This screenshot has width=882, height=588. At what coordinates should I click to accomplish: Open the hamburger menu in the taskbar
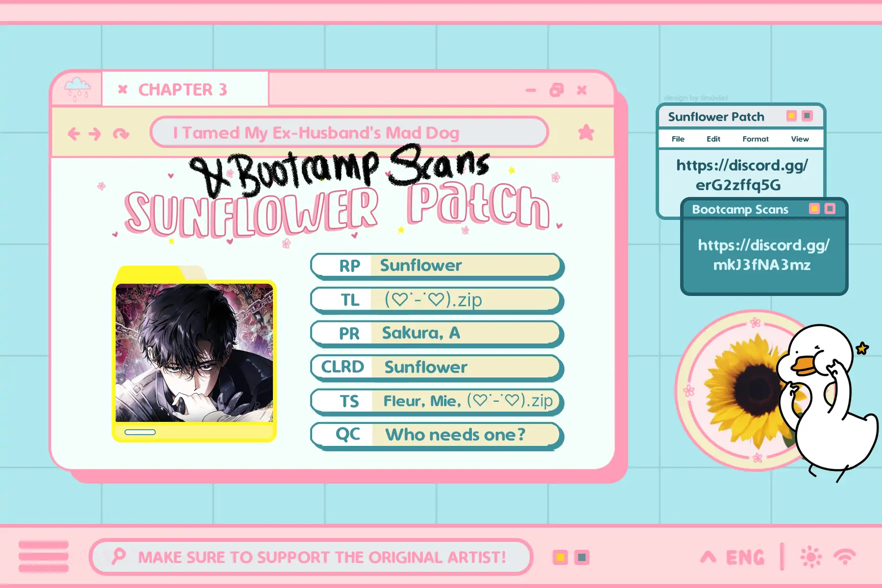(44, 557)
